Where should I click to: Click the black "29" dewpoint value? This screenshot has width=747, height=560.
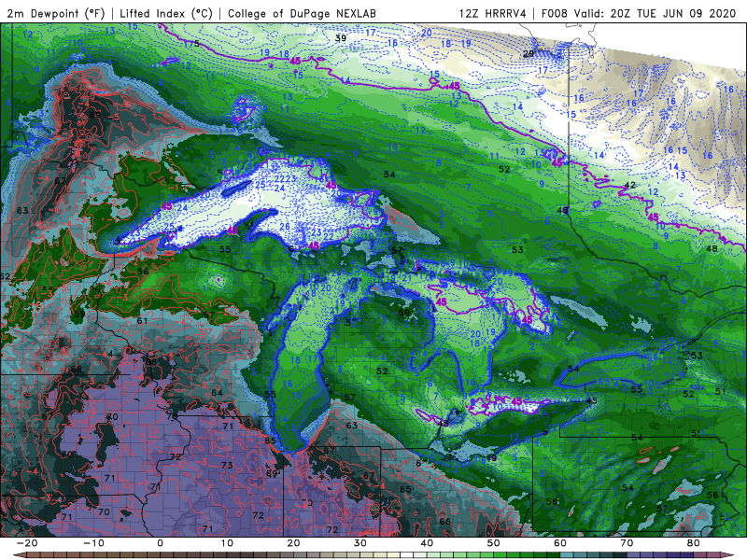point(529,54)
